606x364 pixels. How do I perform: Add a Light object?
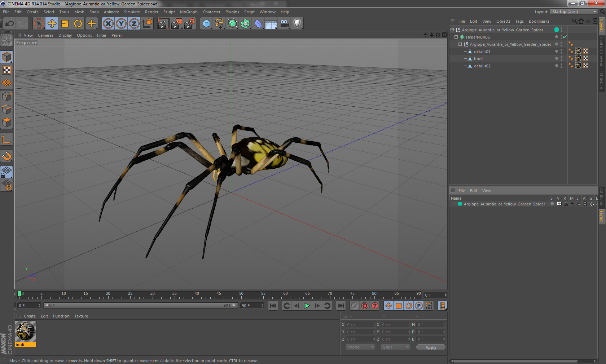[297, 24]
